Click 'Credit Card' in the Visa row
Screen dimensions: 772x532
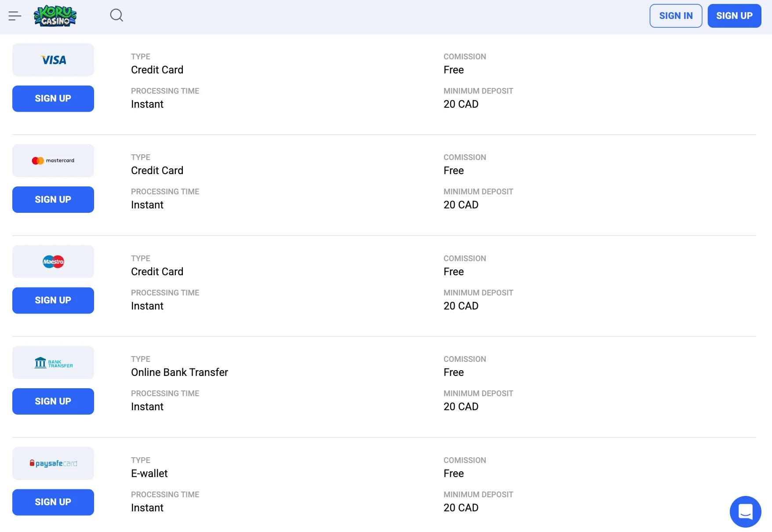coord(157,70)
